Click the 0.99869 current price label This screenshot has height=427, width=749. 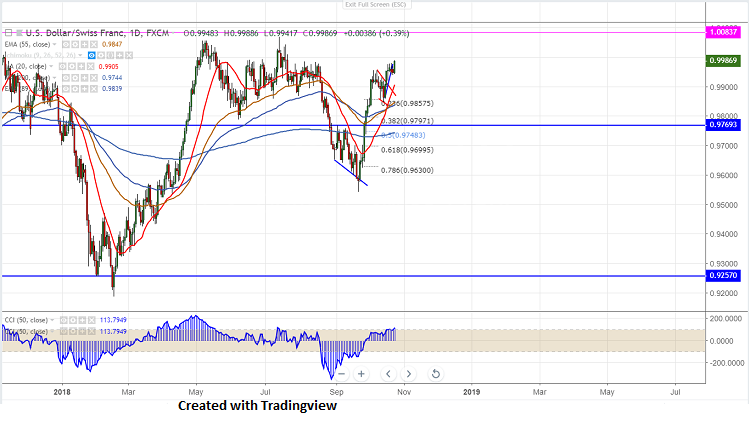click(722, 60)
